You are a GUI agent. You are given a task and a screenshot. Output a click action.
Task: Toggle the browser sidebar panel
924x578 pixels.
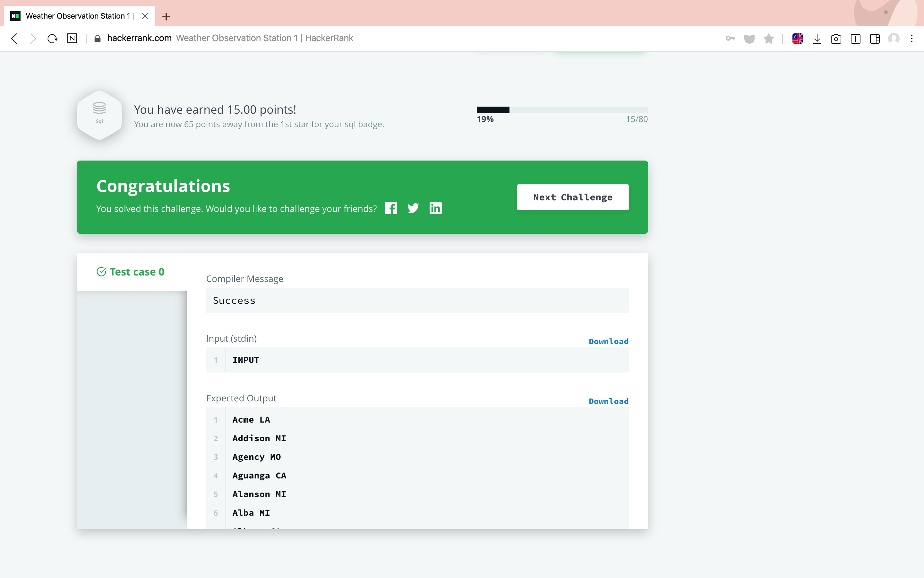[875, 39]
